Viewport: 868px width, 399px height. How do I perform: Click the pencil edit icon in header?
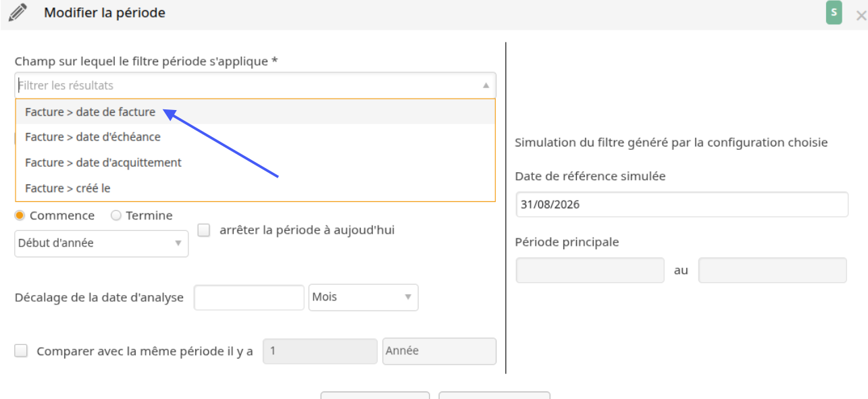tap(18, 13)
